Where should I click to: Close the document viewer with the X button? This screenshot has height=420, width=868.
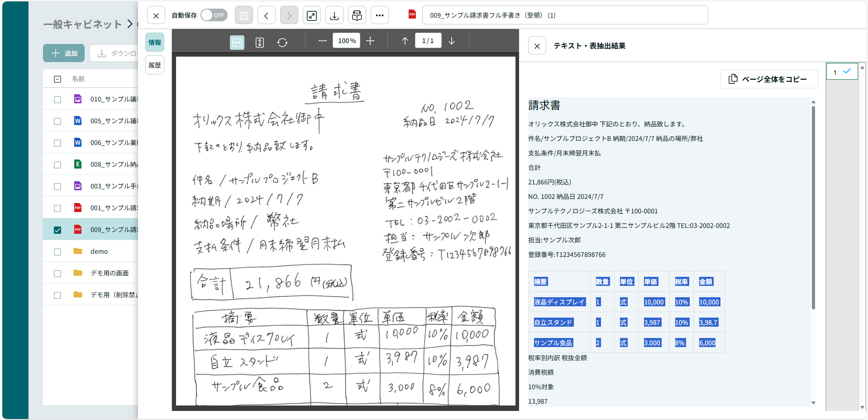point(156,15)
